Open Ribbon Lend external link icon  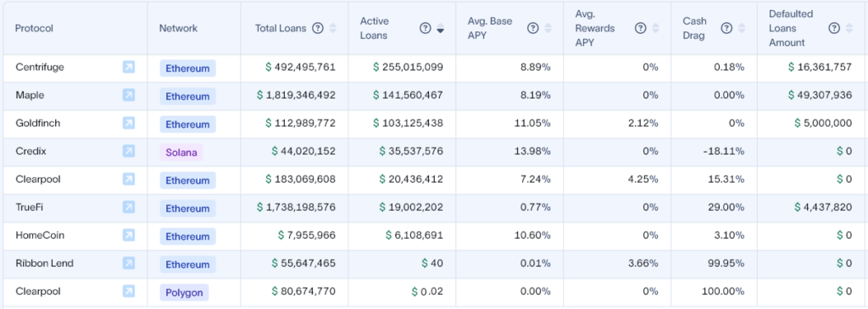click(x=129, y=263)
